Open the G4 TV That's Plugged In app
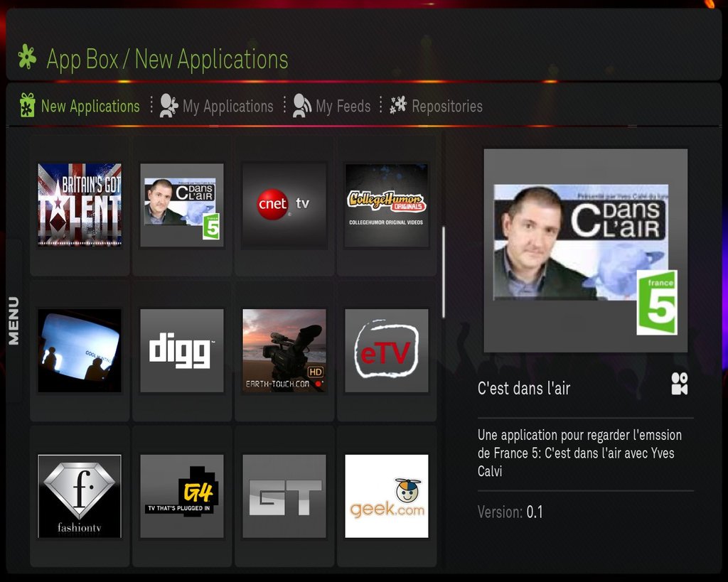 pos(182,496)
